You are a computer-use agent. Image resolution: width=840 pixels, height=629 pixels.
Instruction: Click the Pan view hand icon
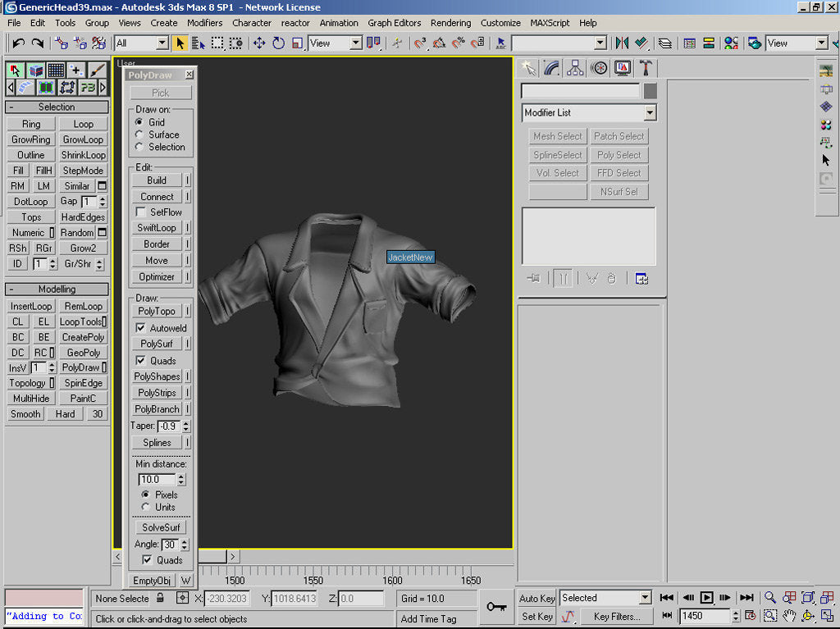coord(789,616)
